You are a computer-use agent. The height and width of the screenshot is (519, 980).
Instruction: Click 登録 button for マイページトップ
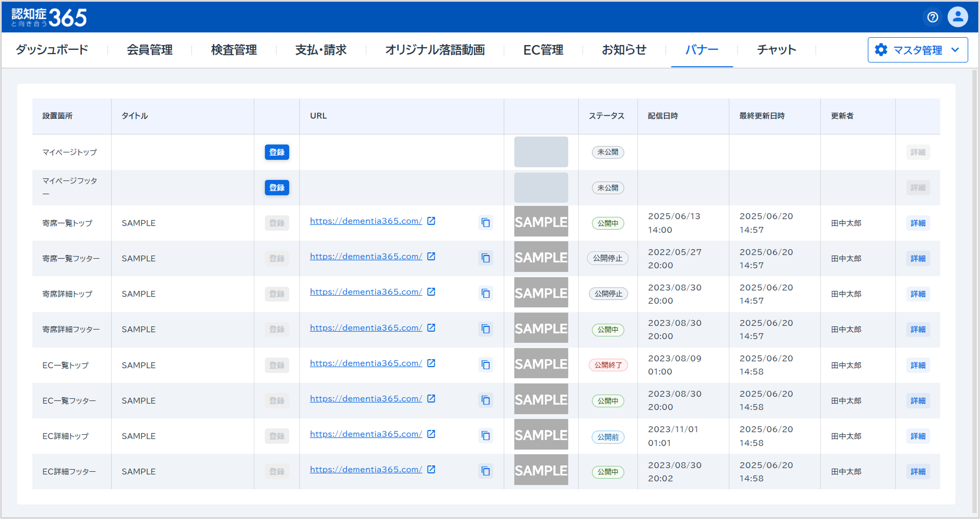pos(276,152)
